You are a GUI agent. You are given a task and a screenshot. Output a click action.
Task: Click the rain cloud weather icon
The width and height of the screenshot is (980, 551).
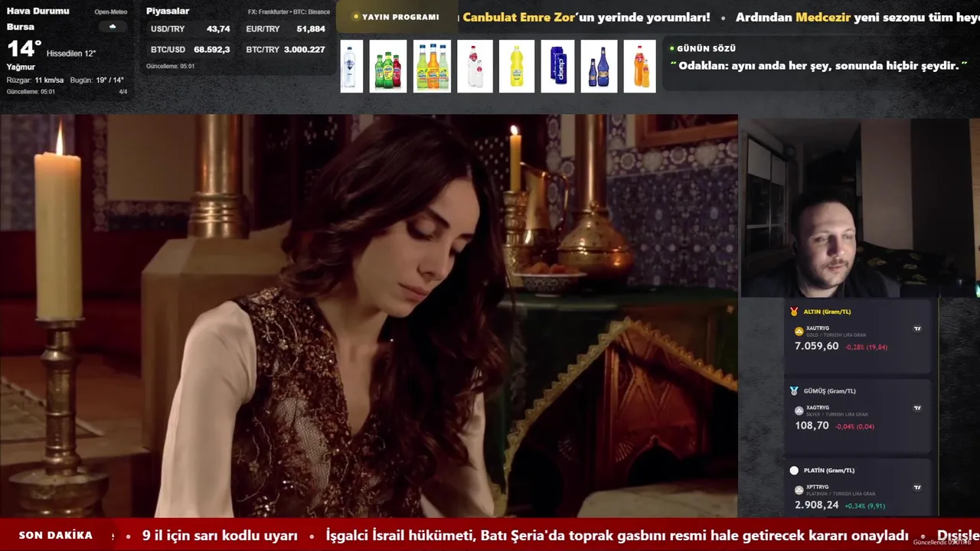[113, 27]
